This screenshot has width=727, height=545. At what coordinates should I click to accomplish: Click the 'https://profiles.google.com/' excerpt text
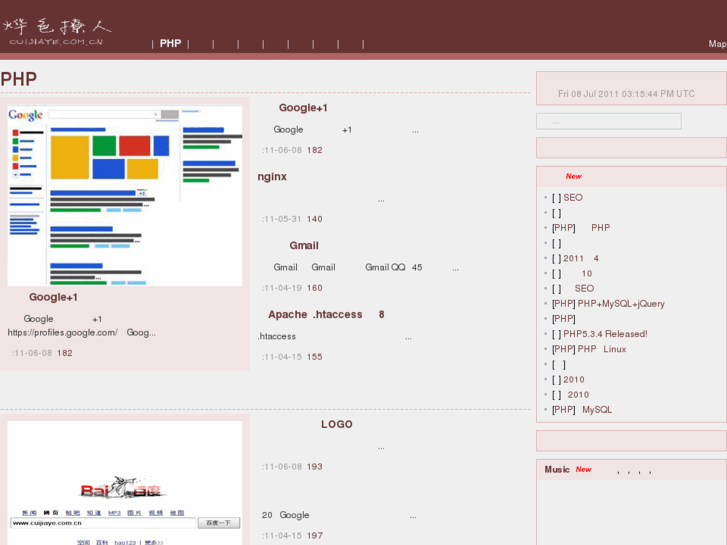63,333
